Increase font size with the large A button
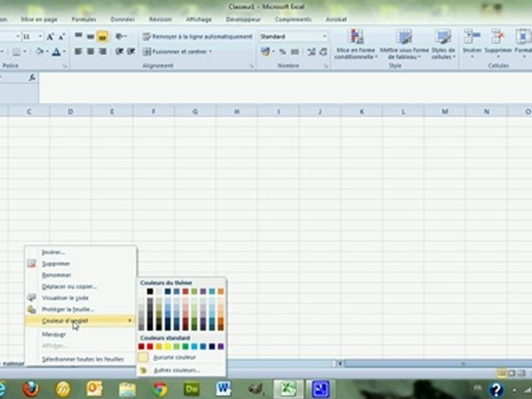532x399 pixels. coord(50,37)
